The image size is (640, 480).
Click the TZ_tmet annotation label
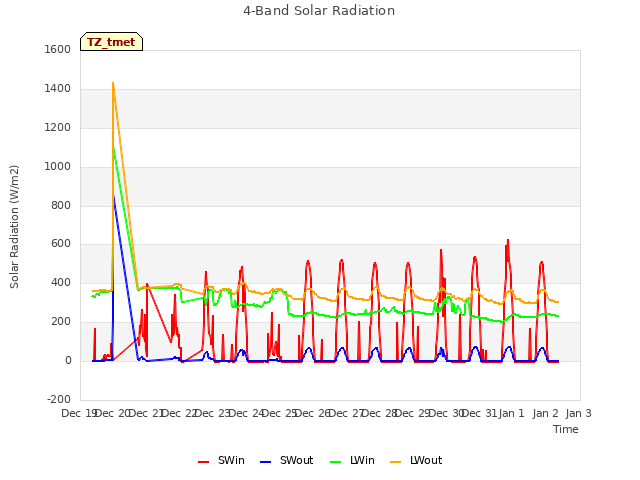tap(111, 42)
